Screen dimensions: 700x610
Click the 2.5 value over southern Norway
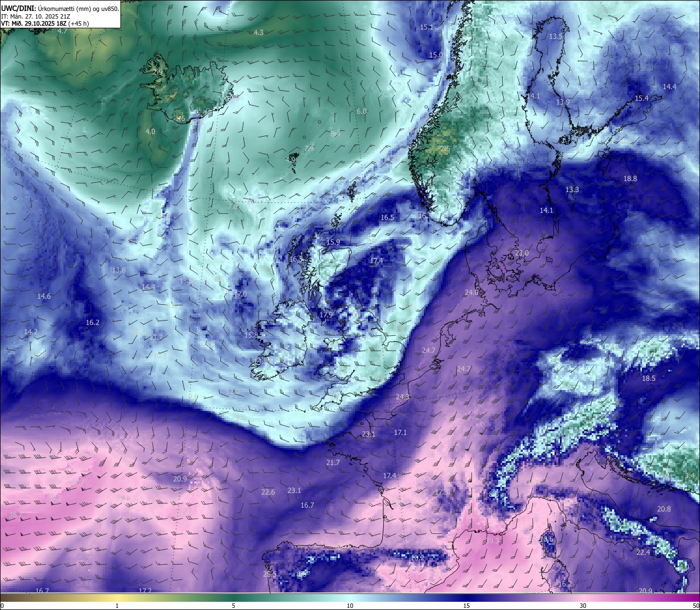pos(446,149)
